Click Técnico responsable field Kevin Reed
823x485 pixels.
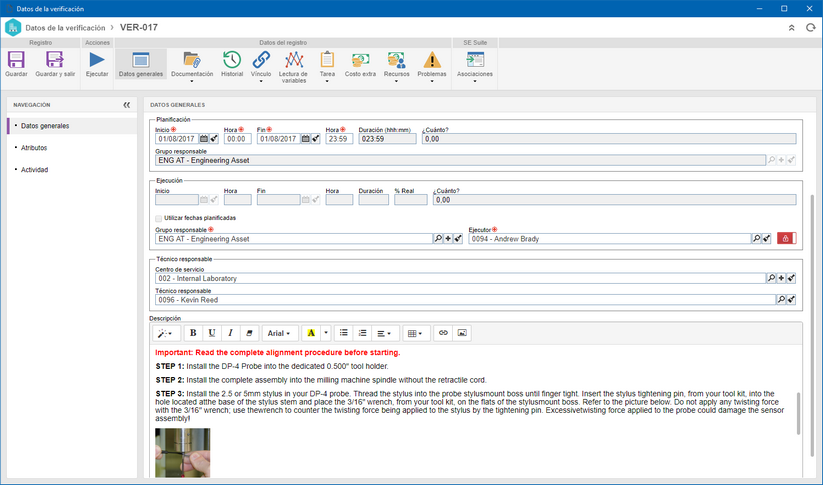point(465,300)
